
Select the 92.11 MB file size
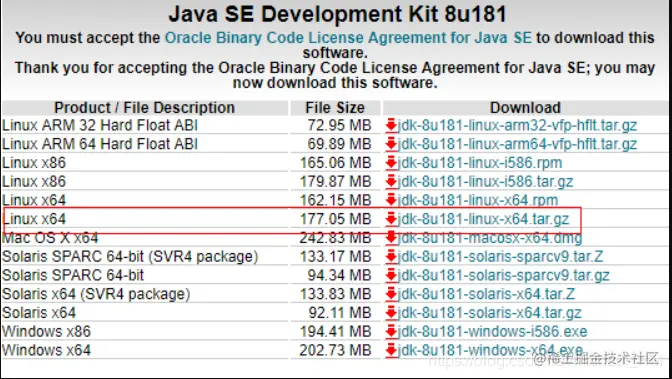click(x=340, y=313)
